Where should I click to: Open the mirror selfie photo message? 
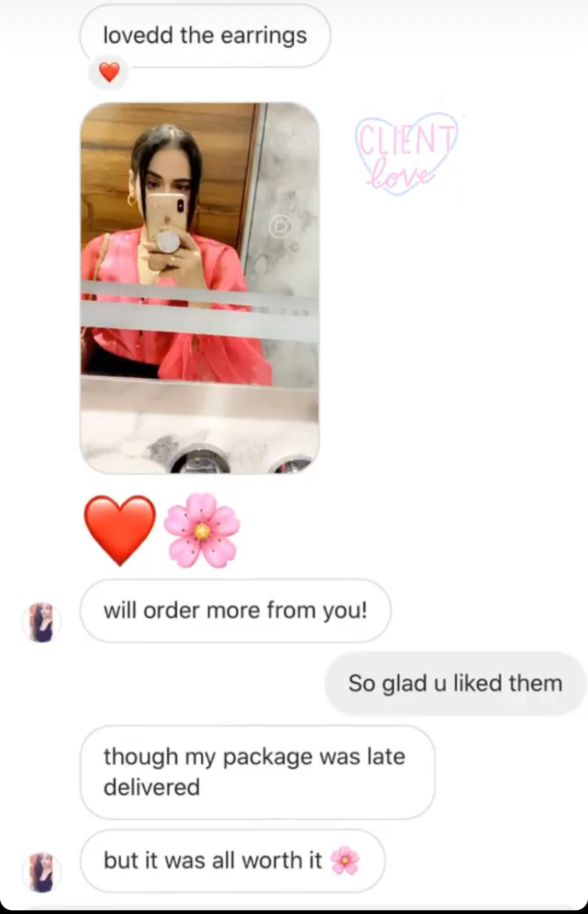click(200, 288)
